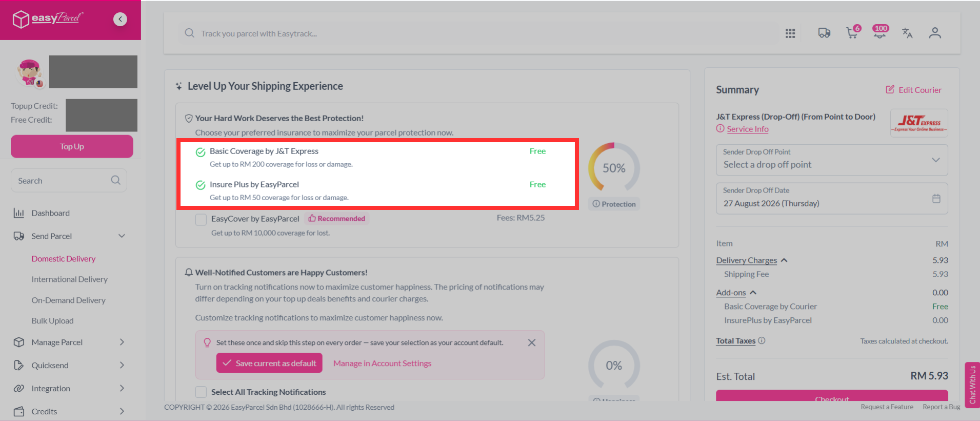The image size is (980, 421).
Task: Click the Recommended badge on EasyCover
Action: tap(337, 219)
